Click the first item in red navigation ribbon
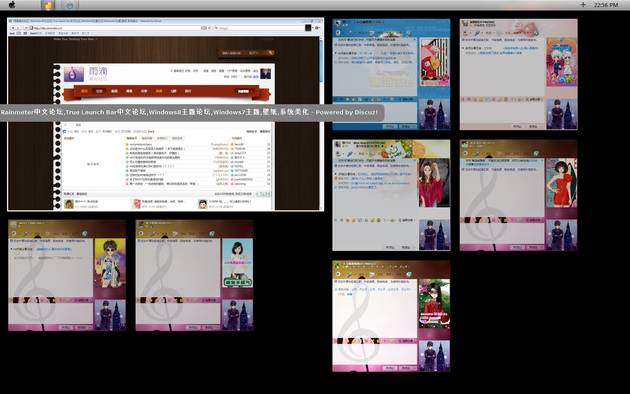The height and width of the screenshot is (394, 630). [84, 92]
